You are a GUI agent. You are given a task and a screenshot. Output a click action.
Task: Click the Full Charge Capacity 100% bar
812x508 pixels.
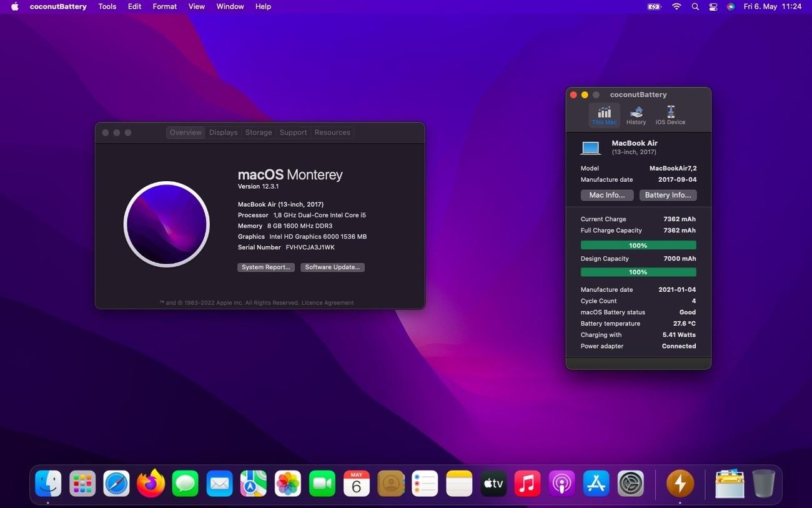638,246
